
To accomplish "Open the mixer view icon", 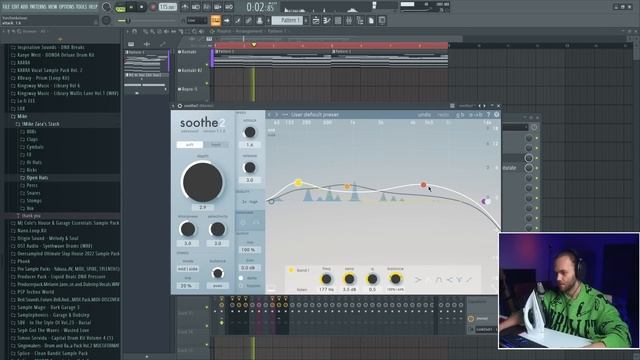I will click(349, 20).
